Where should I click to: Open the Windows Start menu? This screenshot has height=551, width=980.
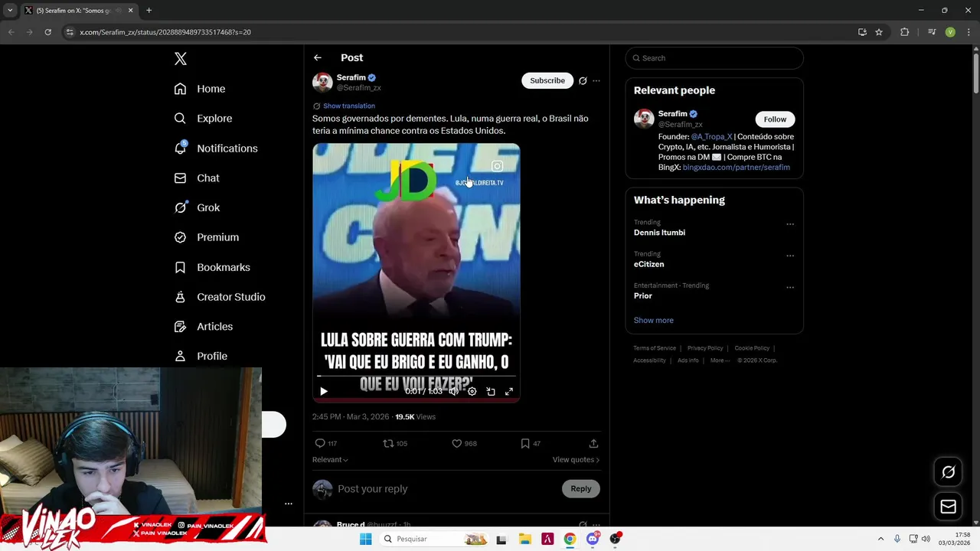click(x=365, y=539)
